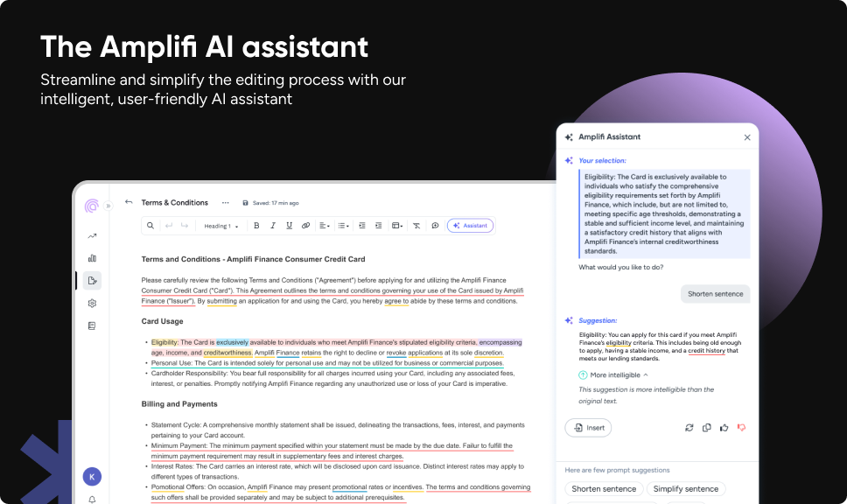Screen dimensions: 847x504
Task: Choose Shorten sentence prompt suggestion chip
Action: [604, 489]
